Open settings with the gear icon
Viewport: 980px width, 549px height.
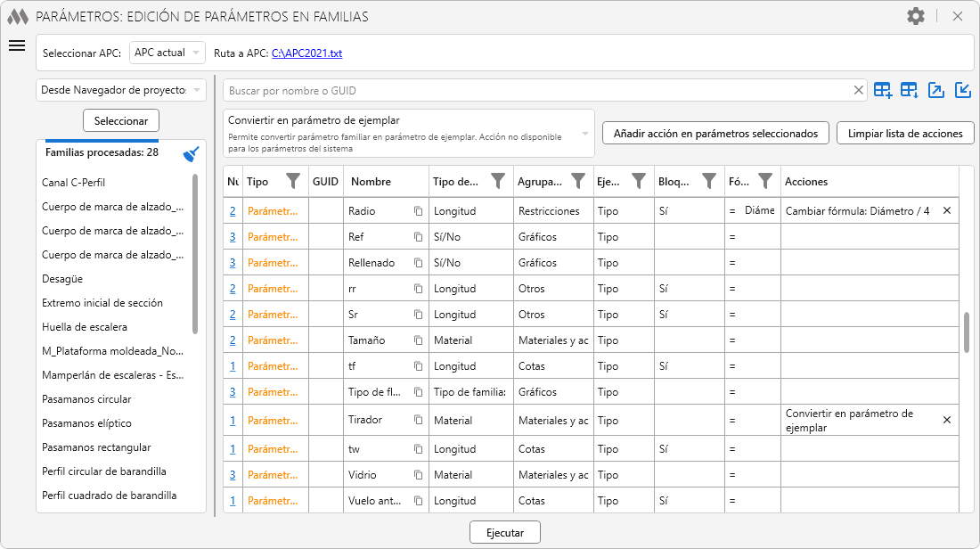pyautogui.click(x=916, y=16)
